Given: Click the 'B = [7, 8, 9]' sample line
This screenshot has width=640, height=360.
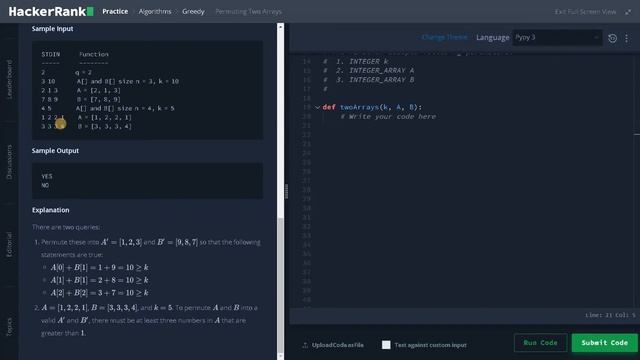Looking at the screenshot, I should coord(98,99).
